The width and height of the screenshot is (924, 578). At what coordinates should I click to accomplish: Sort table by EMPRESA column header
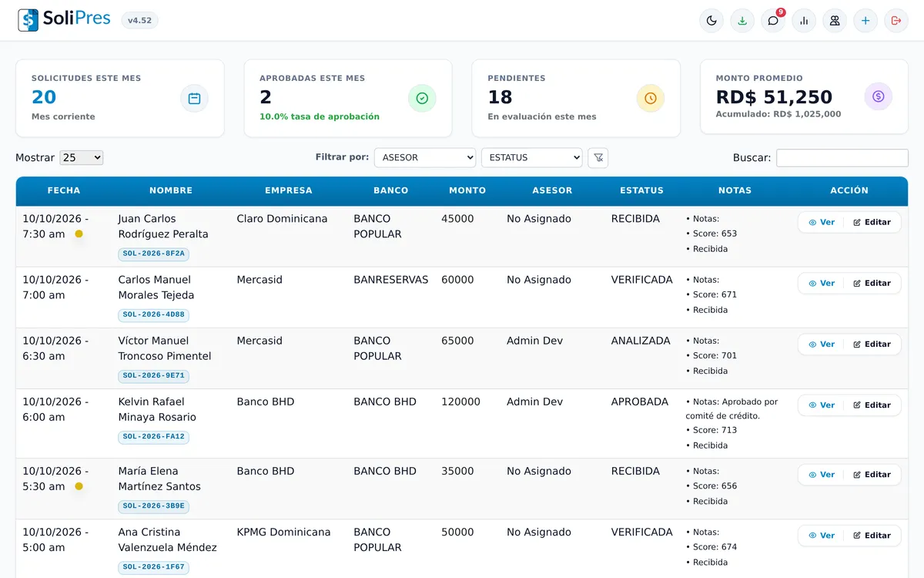click(289, 190)
